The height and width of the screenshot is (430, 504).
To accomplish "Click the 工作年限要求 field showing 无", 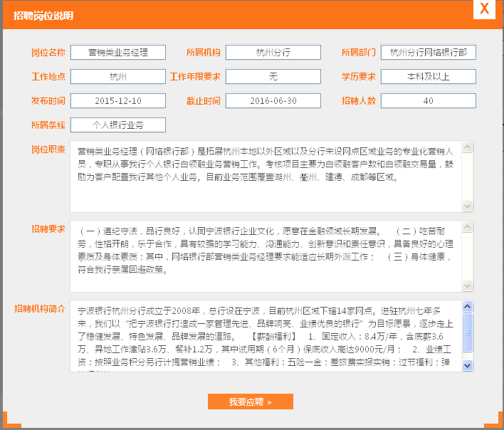I will pyautogui.click(x=273, y=76).
